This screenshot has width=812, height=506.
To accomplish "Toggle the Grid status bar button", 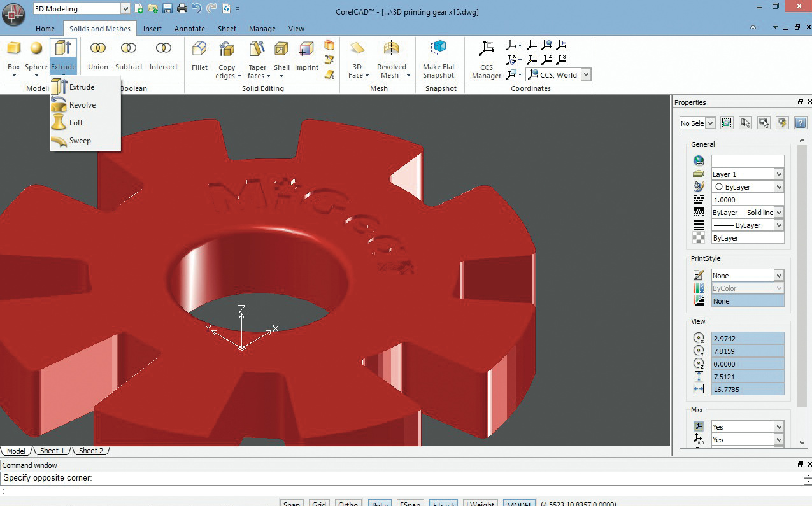I will (319, 503).
